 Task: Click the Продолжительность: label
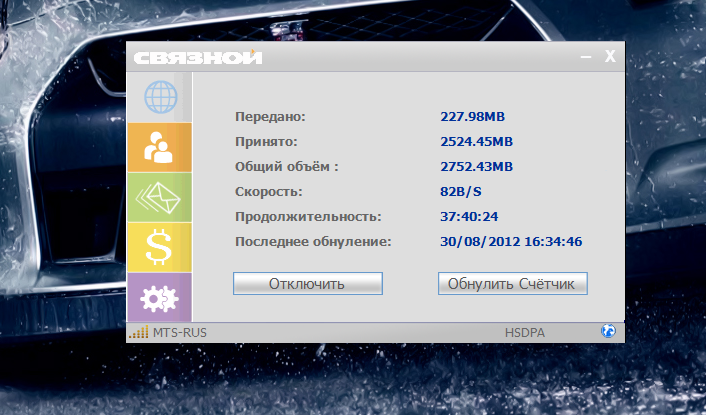308,217
